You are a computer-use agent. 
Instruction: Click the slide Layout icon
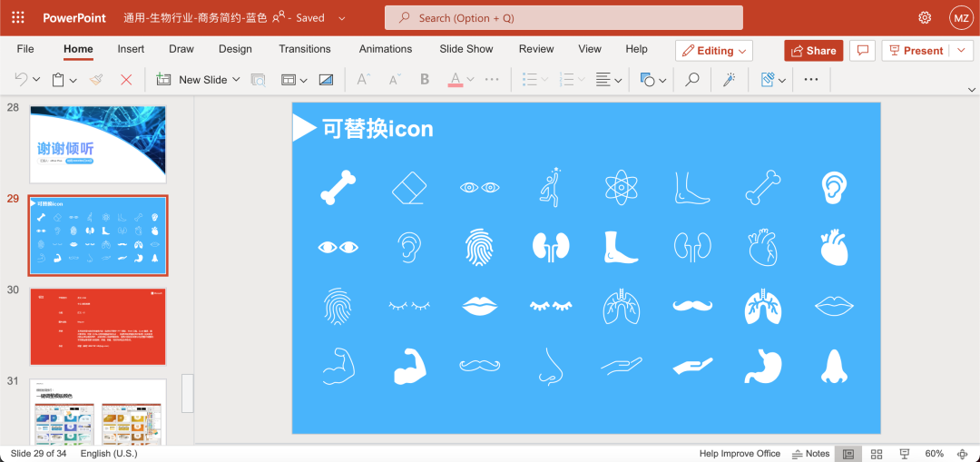(289, 79)
